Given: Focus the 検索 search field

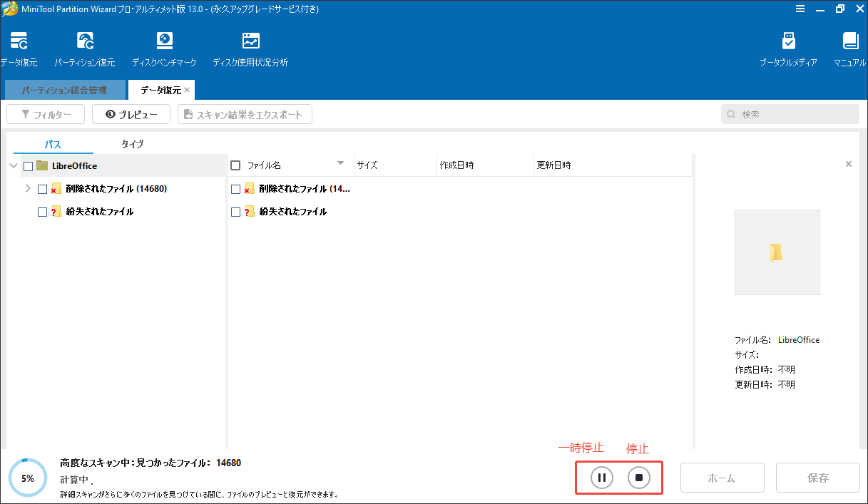Looking at the screenshot, I should pyautogui.click(x=790, y=114).
